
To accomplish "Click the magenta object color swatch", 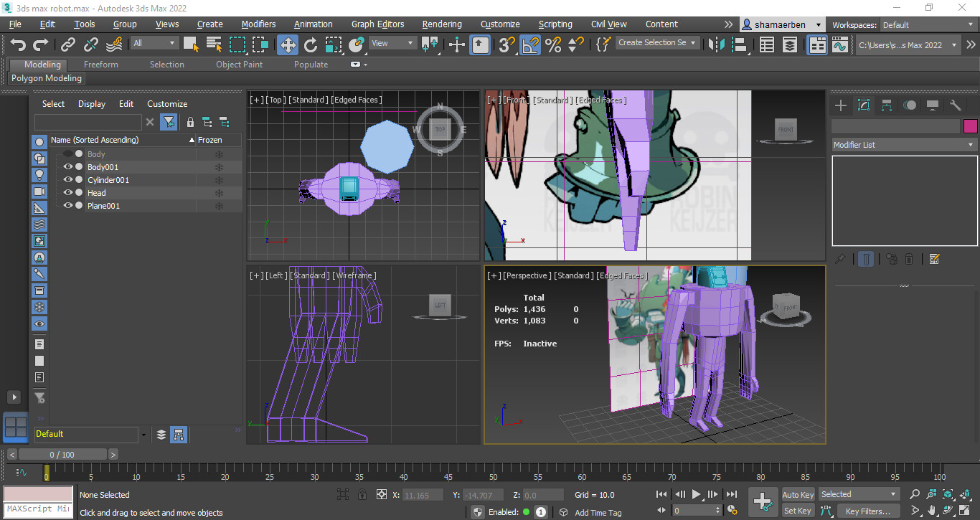I will tap(969, 126).
